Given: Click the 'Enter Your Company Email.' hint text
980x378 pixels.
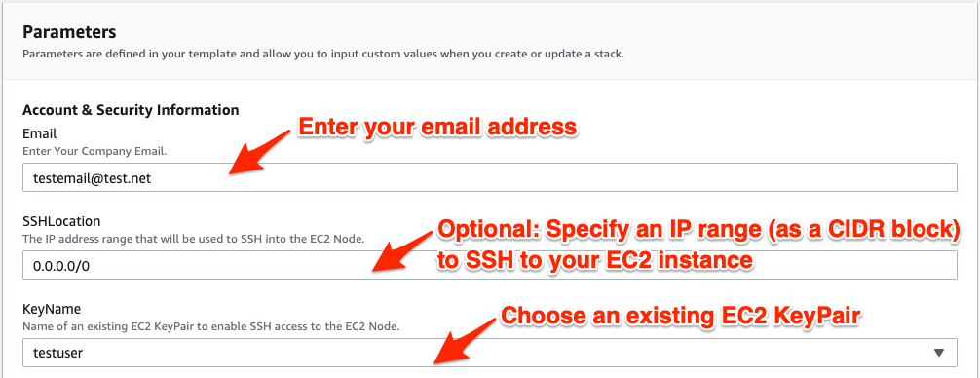Looking at the screenshot, I should coord(95,151).
